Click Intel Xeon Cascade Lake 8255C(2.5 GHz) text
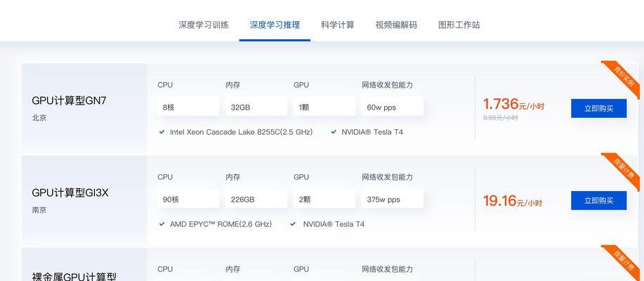This screenshot has height=281, width=644. pos(241,132)
